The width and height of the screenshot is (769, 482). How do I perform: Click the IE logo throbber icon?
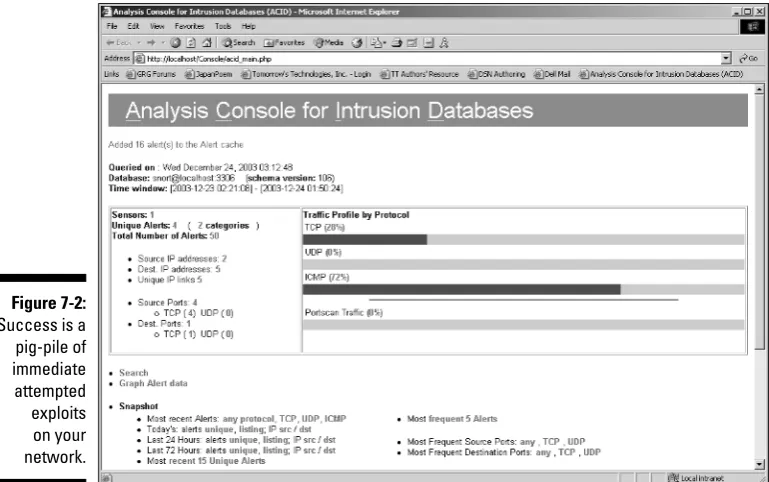(752, 26)
